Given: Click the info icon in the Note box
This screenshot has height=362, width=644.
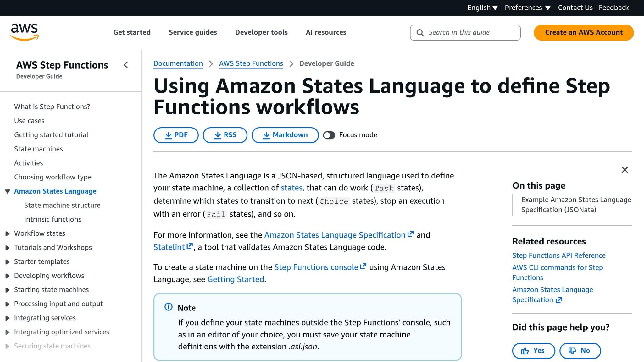Looking at the screenshot, I should click(169, 307).
